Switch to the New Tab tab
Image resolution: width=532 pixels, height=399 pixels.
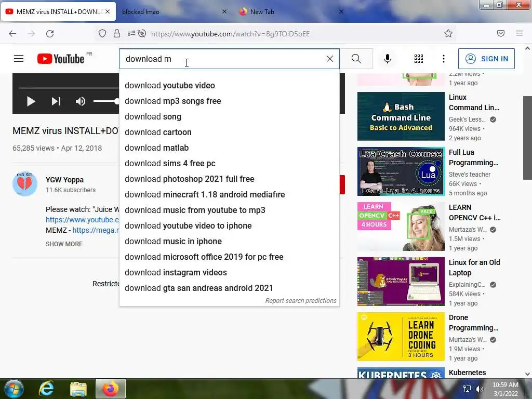[x=262, y=11]
